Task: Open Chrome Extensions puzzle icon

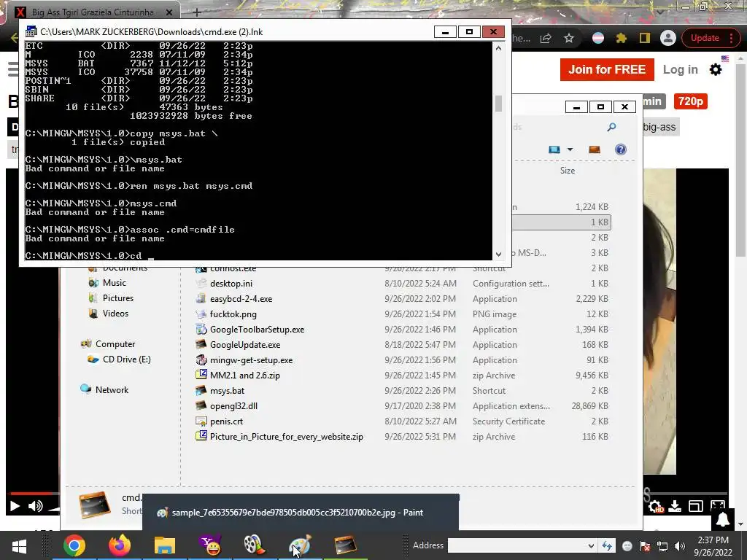Action: click(x=622, y=38)
